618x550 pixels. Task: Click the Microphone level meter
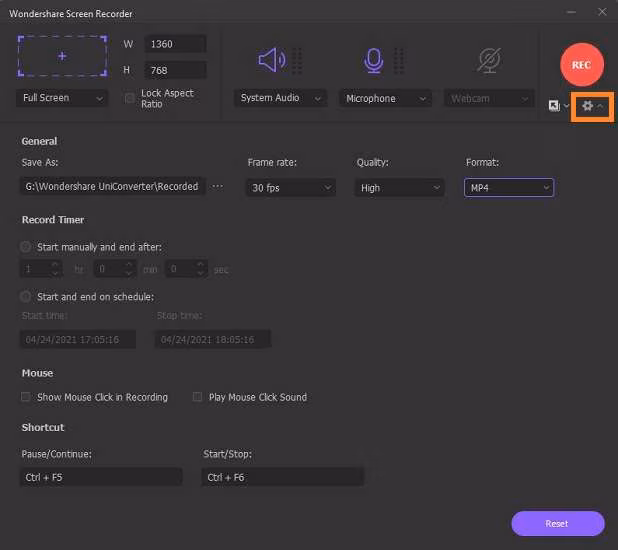point(398,61)
